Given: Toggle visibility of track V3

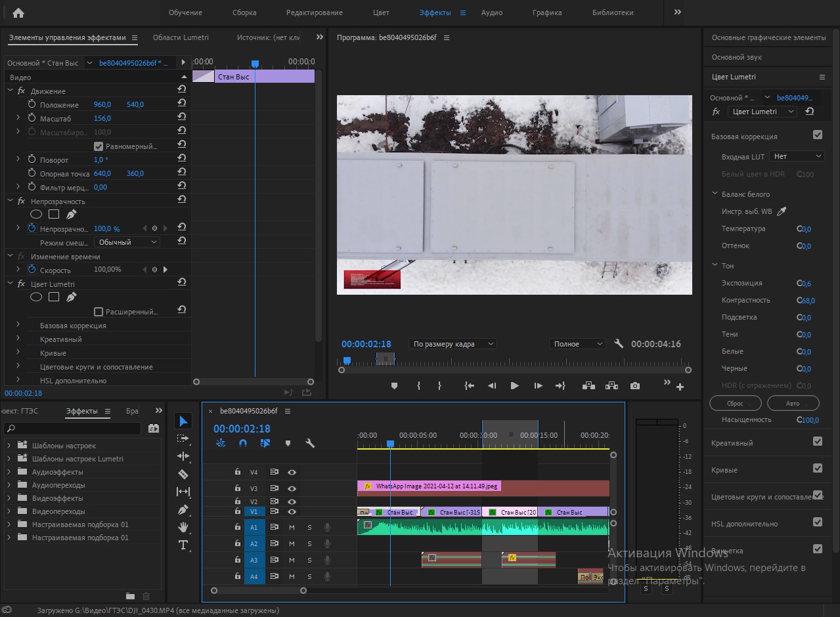Looking at the screenshot, I should (292, 488).
